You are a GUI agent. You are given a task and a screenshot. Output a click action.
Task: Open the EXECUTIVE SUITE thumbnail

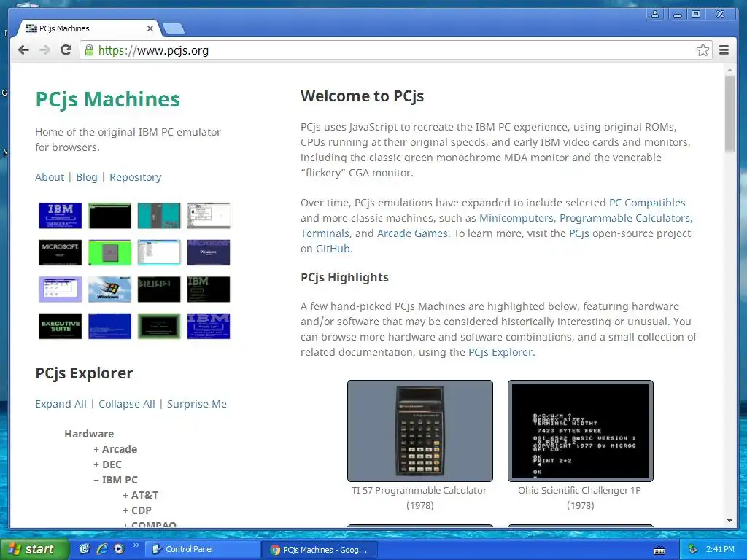click(x=60, y=326)
